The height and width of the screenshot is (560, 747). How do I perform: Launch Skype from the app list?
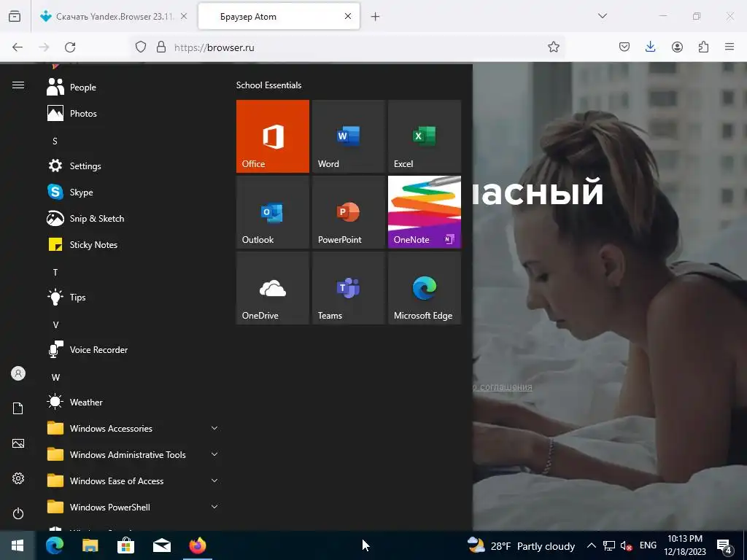[133, 192]
